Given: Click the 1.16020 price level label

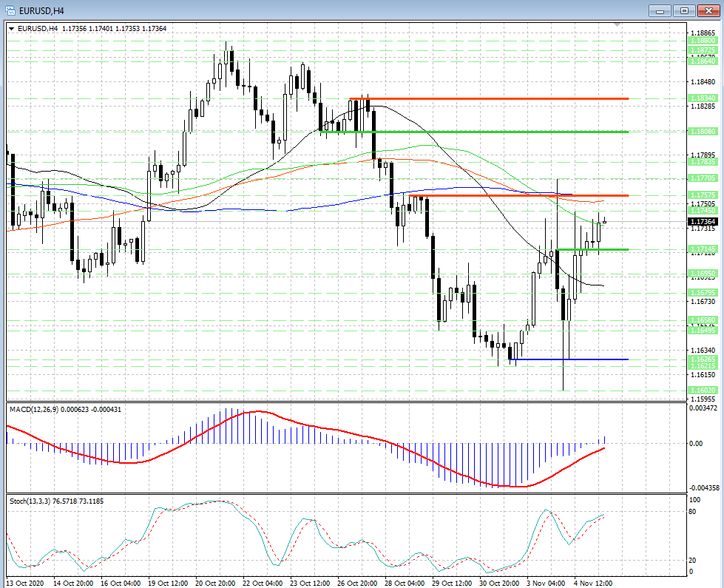Looking at the screenshot, I should click(703, 391).
